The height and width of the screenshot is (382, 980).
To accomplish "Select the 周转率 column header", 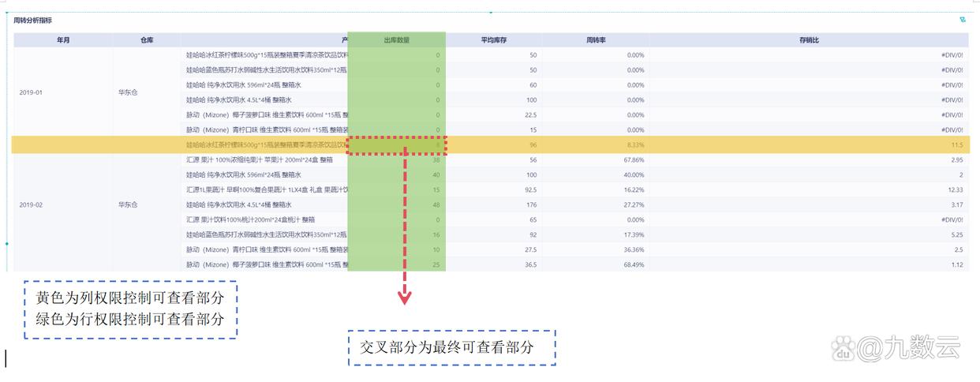I will pyautogui.click(x=596, y=39).
